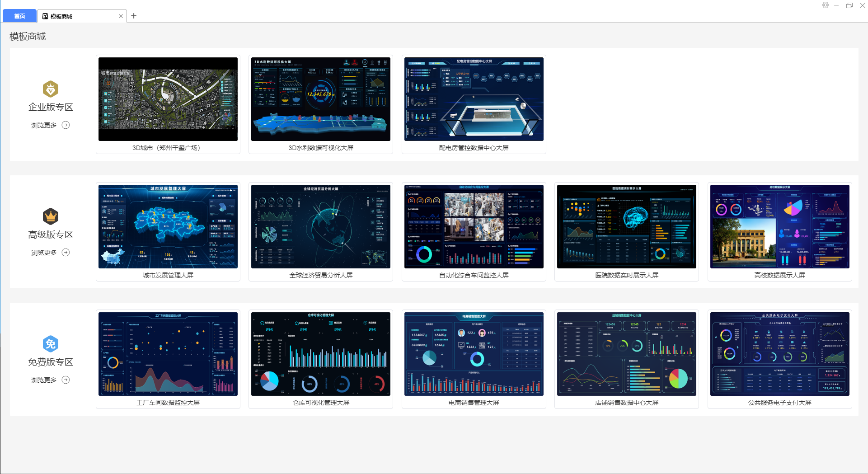
Task: Click arrow icon next to 免费版 浏览更多
Action: point(66,380)
